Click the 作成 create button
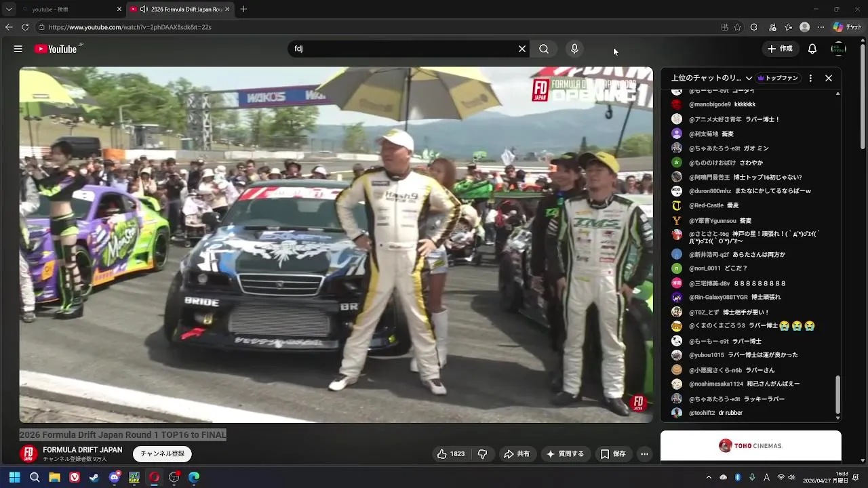 pos(780,49)
